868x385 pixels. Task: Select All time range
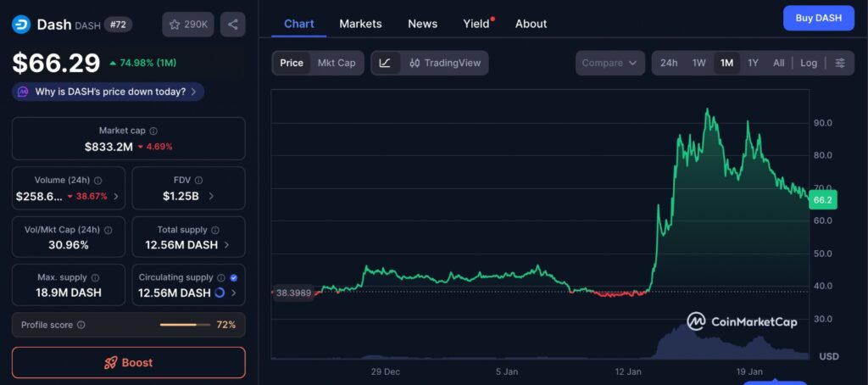coord(778,63)
